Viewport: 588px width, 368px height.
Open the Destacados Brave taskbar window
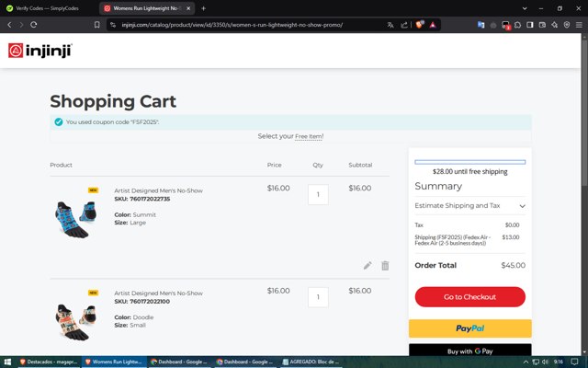point(49,362)
